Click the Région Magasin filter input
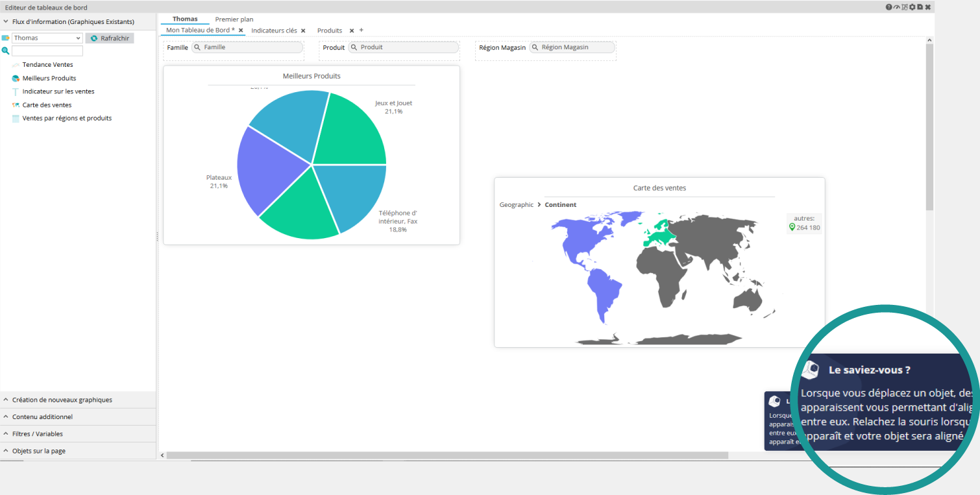 (x=572, y=47)
